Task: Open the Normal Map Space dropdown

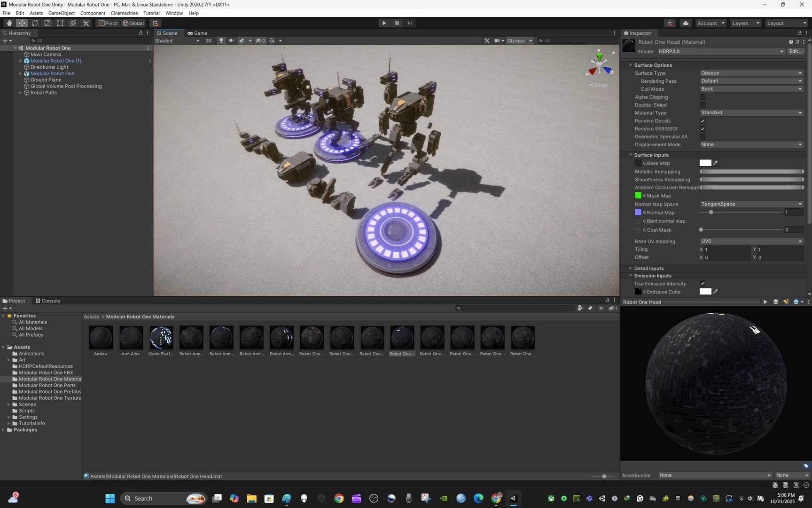Action: pyautogui.click(x=751, y=204)
